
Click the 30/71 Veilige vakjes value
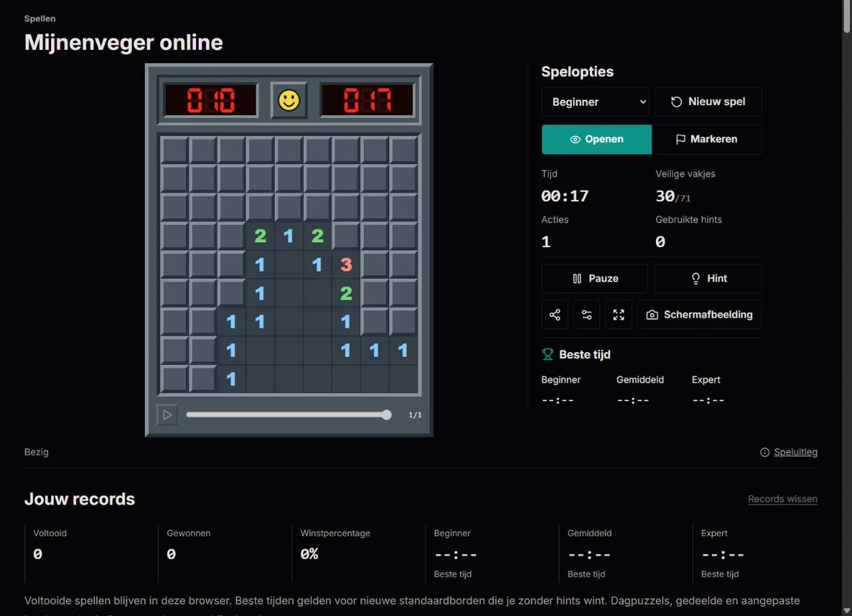tap(673, 197)
